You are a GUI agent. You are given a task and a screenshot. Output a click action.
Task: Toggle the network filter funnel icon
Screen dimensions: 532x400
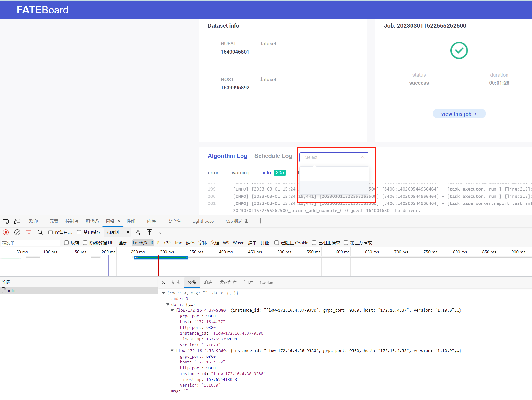click(x=29, y=232)
